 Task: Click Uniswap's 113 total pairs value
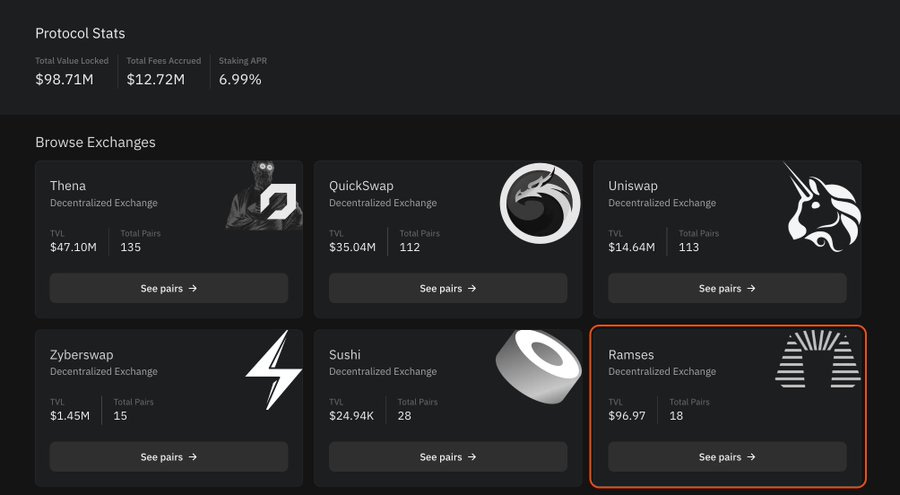(689, 248)
